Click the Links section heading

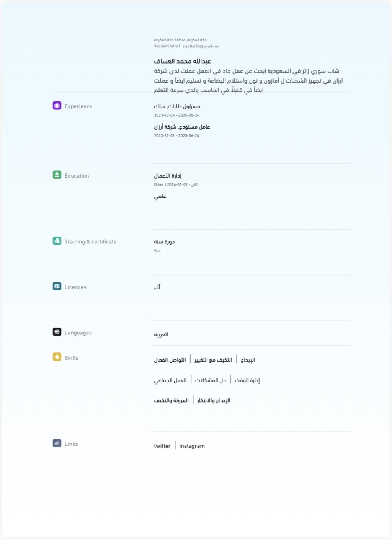(x=71, y=444)
